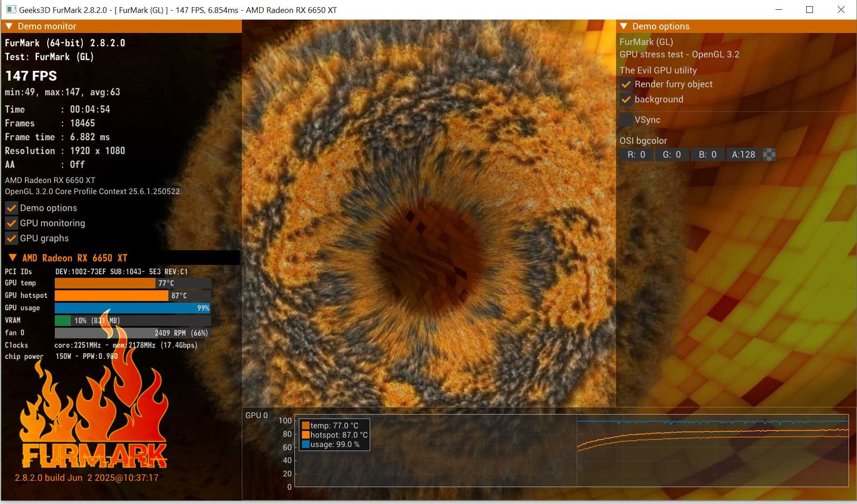Collapse the Demo options panel triangle
The image size is (857, 504).
click(x=624, y=26)
